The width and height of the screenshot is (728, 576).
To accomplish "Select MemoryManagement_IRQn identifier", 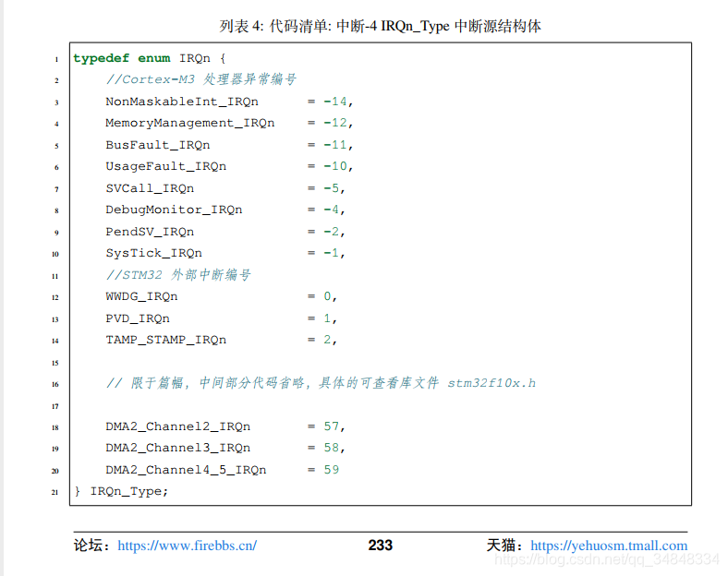I will point(190,123).
